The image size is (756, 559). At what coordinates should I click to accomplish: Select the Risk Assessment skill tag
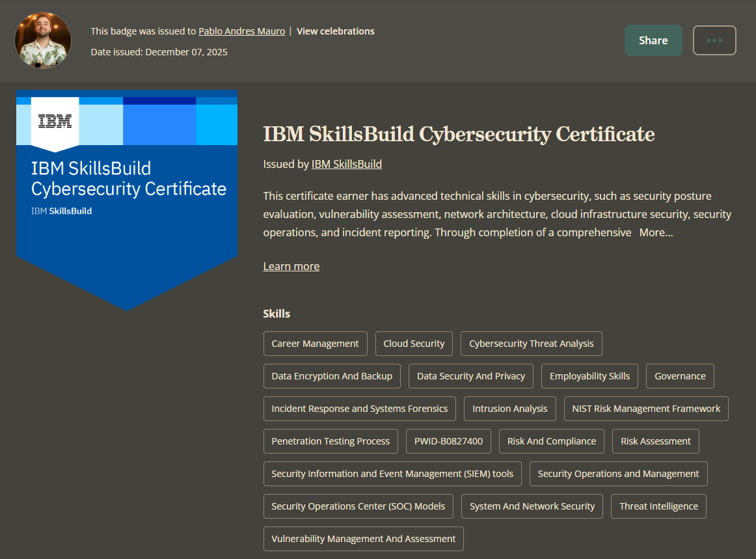pos(656,441)
